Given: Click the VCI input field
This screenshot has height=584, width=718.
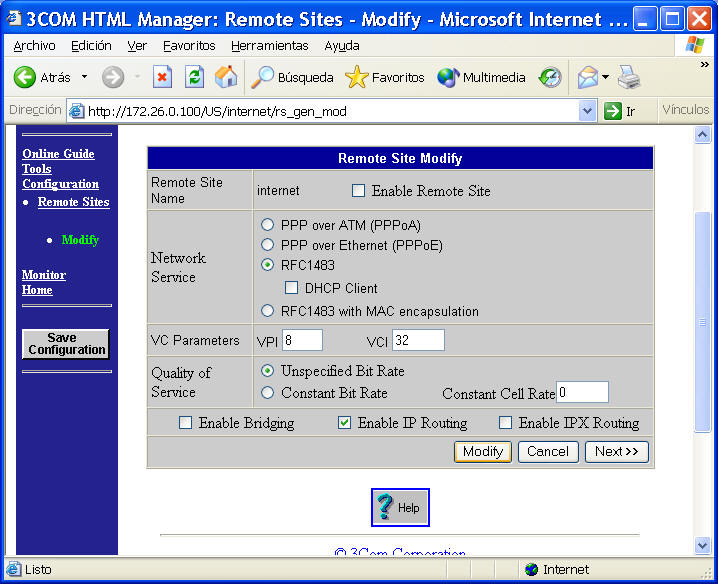Looking at the screenshot, I should 418,340.
